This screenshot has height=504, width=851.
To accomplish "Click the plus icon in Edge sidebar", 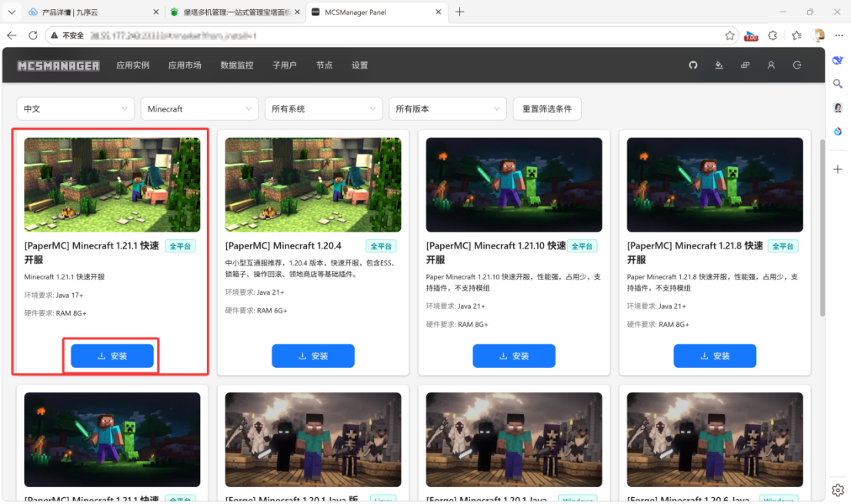I will [x=838, y=169].
